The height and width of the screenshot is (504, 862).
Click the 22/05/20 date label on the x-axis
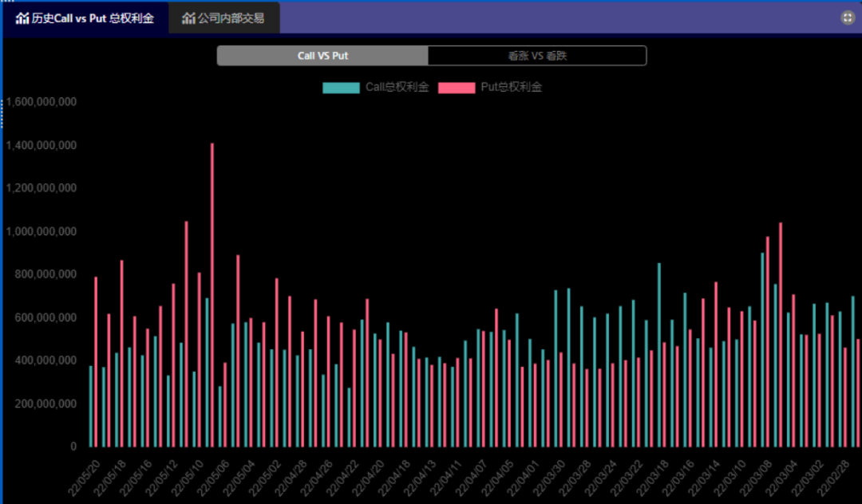tap(85, 476)
